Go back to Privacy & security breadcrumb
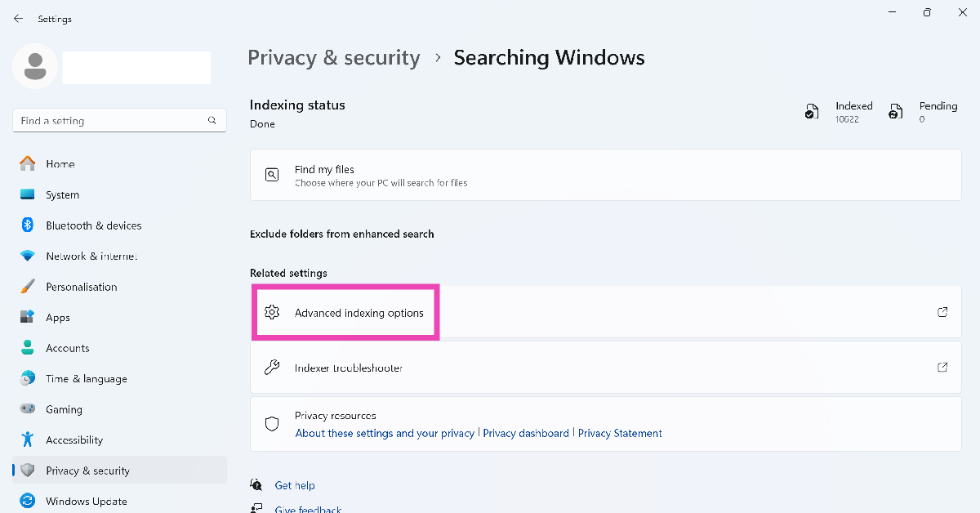Viewport: 980px width, 513px height. pos(333,58)
